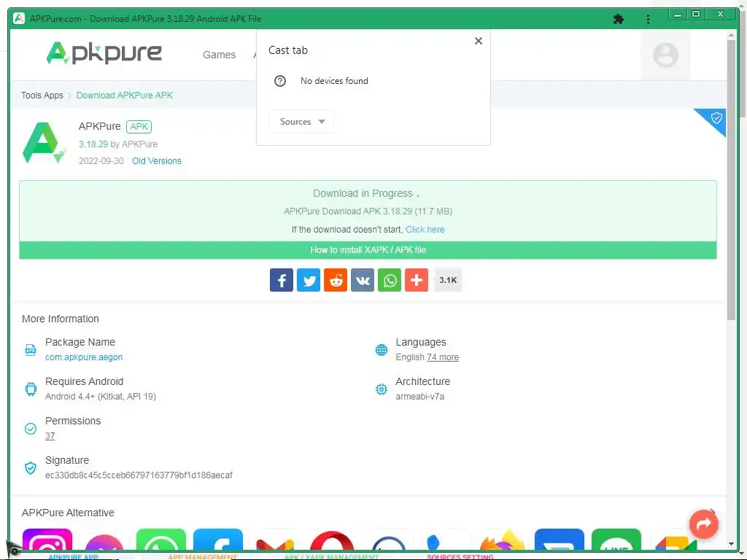This screenshot has height=560, width=747.
Task: Click the 3.18.29 version number
Action: pyautogui.click(x=93, y=144)
